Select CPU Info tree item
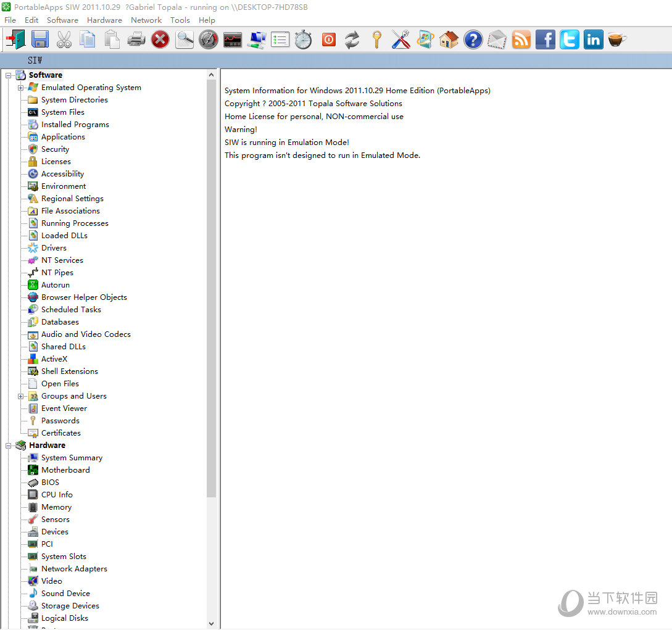This screenshot has width=672, height=630. coord(57,495)
